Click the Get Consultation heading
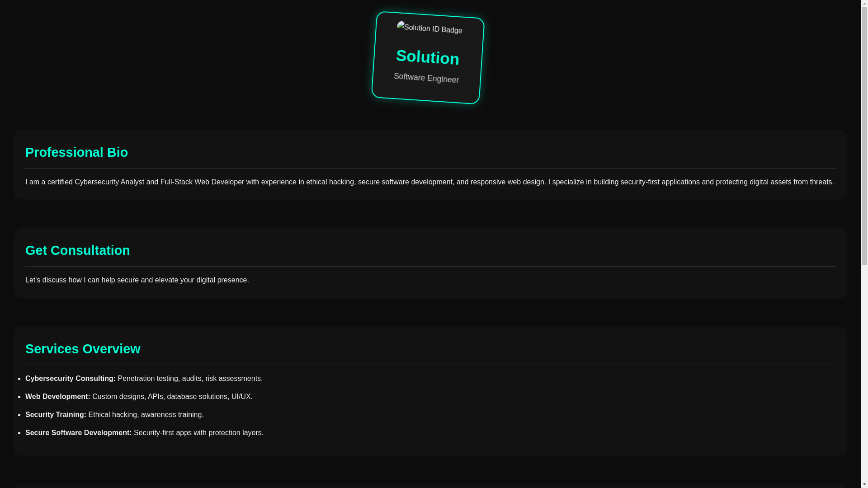This screenshot has width=868, height=488. coord(78,250)
